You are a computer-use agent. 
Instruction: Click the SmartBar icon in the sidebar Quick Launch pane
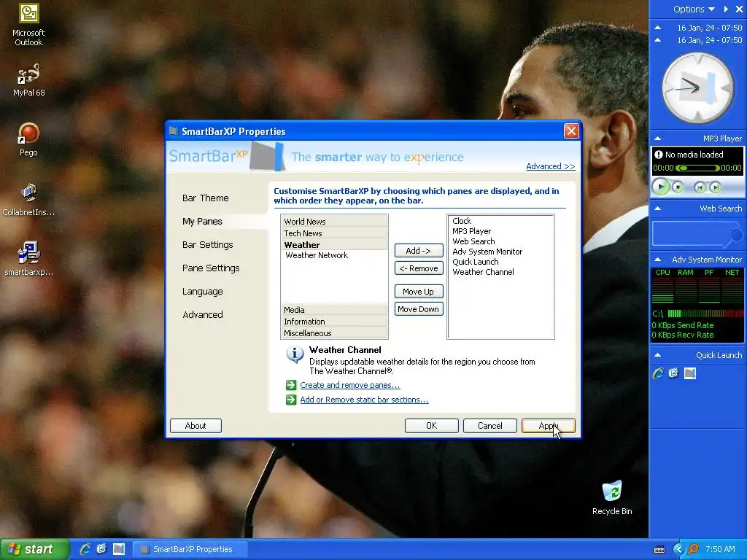[690, 373]
